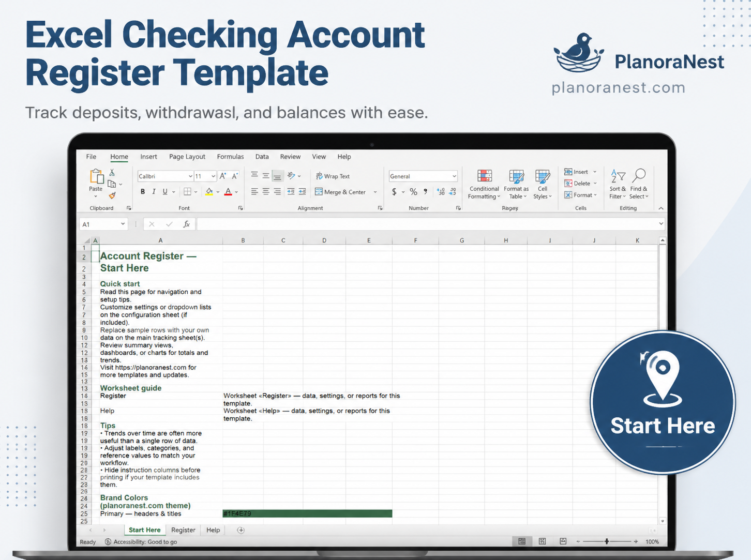
Task: Apply the Comma Style icon
Action: click(x=426, y=191)
